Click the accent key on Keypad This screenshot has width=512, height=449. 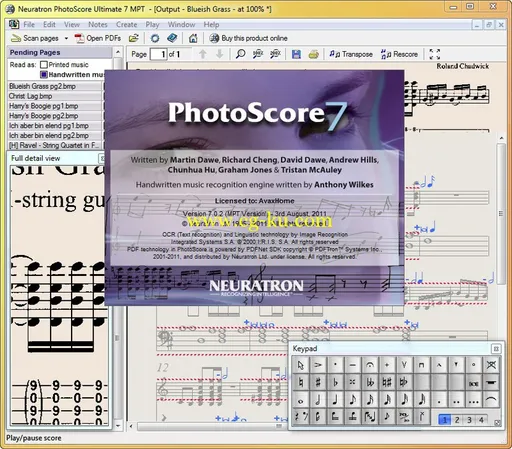click(318, 365)
